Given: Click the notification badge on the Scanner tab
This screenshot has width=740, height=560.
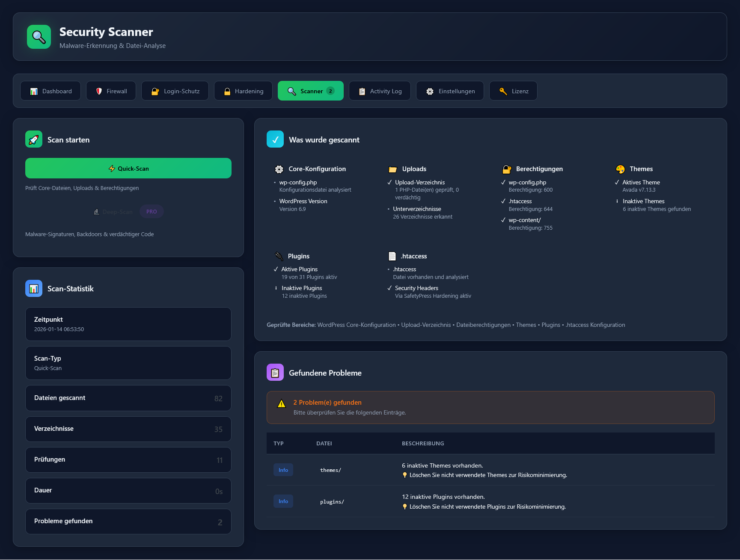Looking at the screenshot, I should [x=330, y=91].
